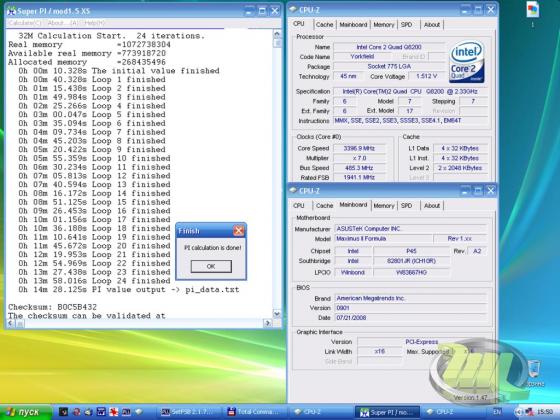
Task: Click Rated FSB value 1941.1 MHz
Action: click(359, 178)
